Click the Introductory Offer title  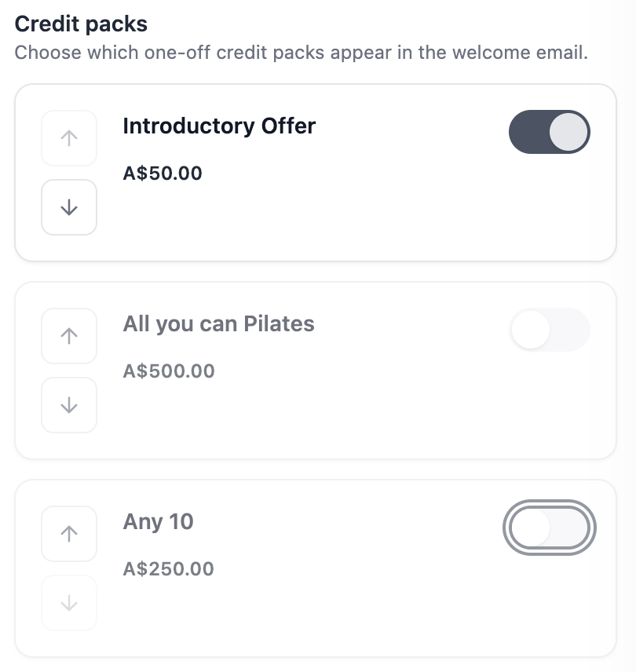click(x=219, y=126)
